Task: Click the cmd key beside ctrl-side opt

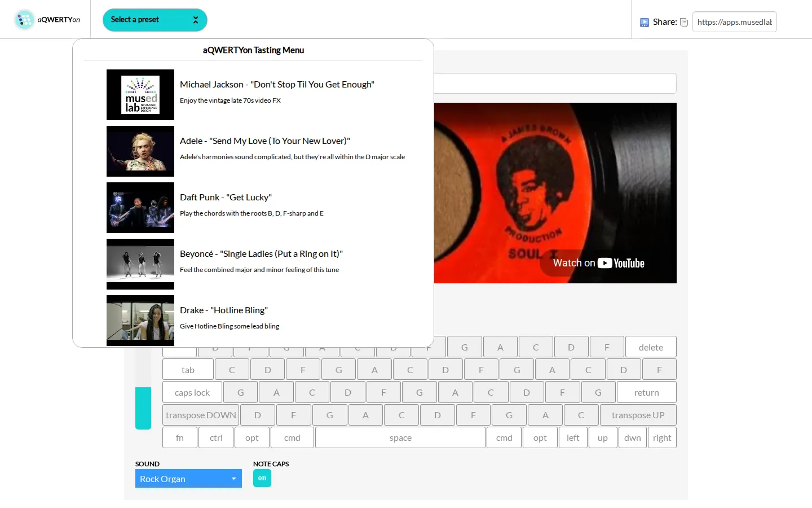Action: (292, 437)
